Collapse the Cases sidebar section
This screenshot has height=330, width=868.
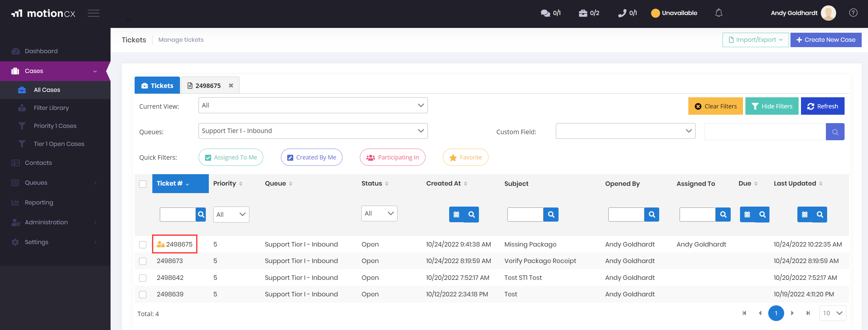pos(55,71)
